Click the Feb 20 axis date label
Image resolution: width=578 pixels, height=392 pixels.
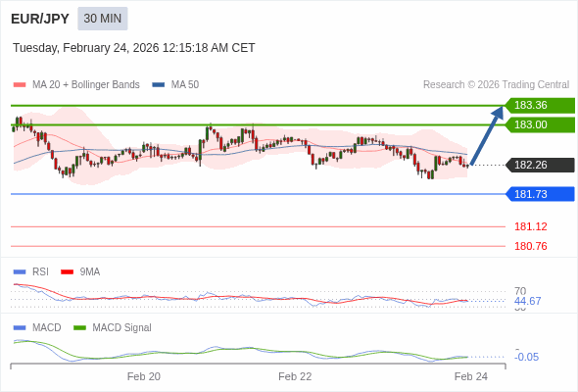coord(144,376)
